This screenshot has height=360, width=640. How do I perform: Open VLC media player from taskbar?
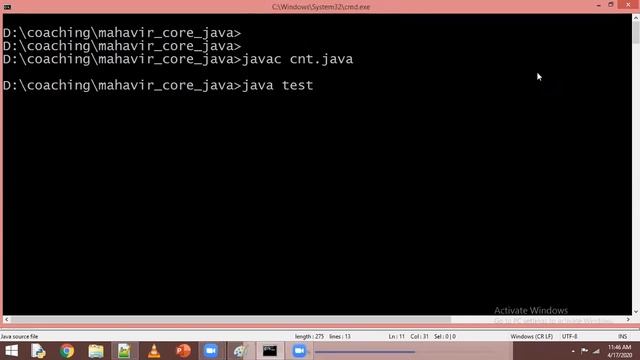coord(154,351)
